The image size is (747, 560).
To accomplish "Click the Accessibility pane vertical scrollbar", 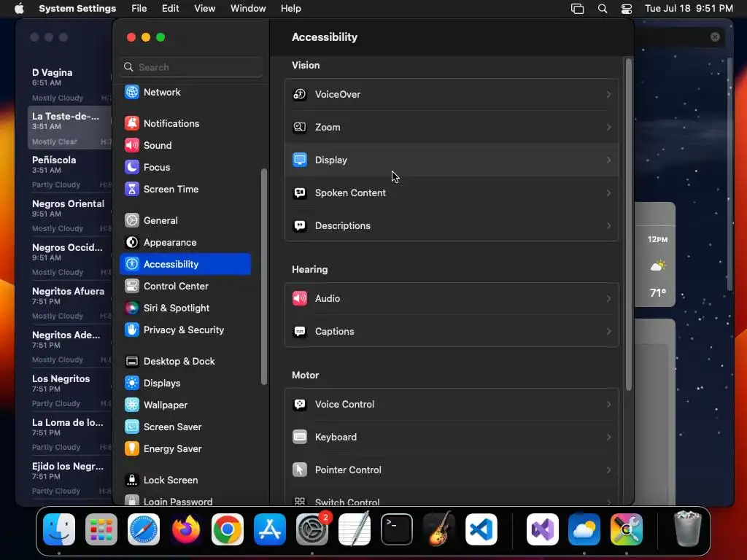I will pyautogui.click(x=628, y=224).
